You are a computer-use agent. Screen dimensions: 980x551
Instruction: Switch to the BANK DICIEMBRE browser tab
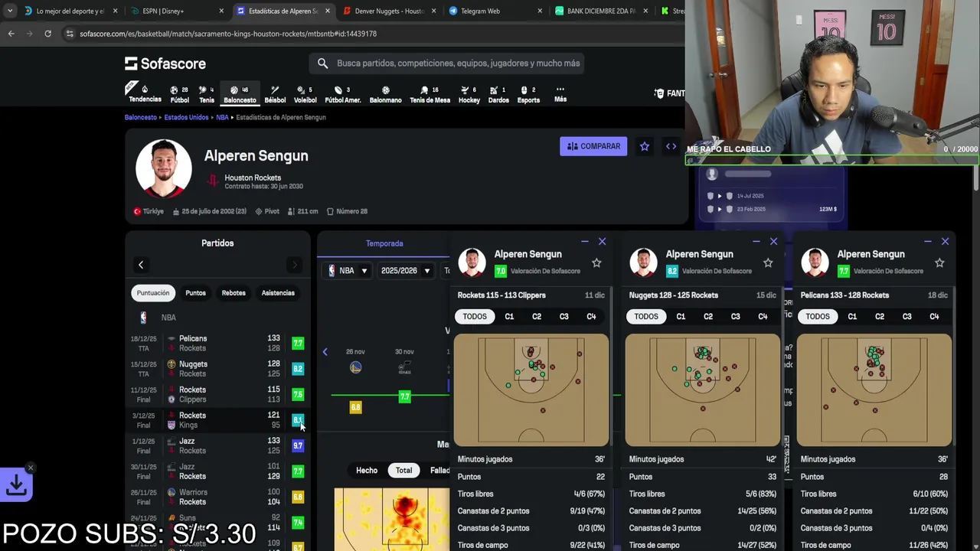(599, 11)
